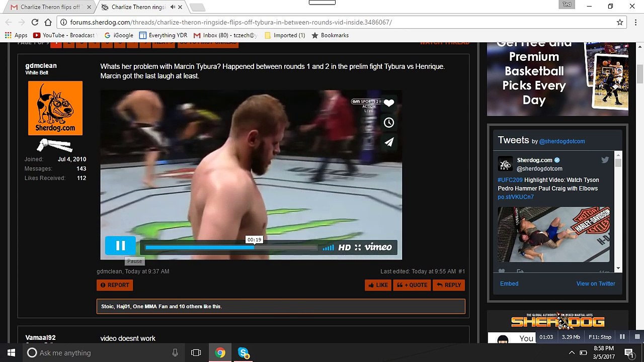Open gdmclean's user profile name
This screenshot has width=644, height=362.
point(41,65)
